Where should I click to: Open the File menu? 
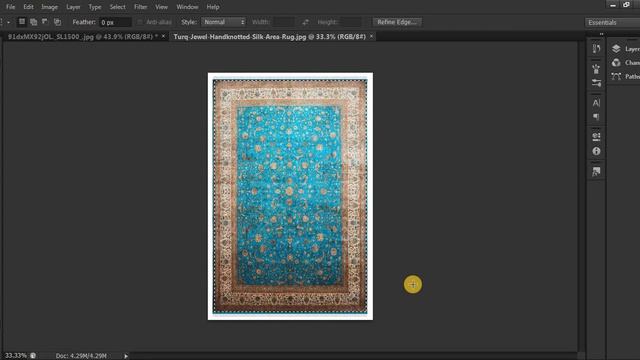click(x=11, y=7)
